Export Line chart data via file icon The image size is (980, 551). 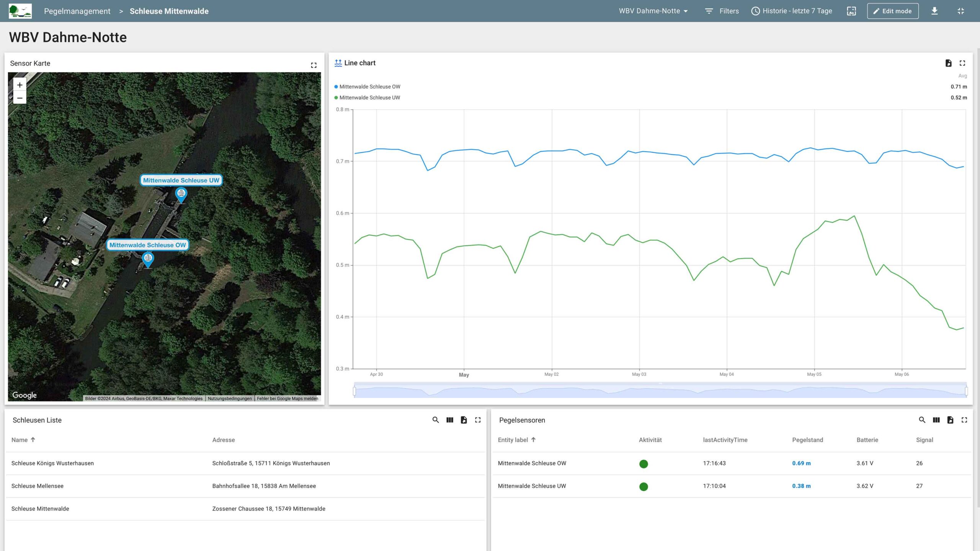pos(948,63)
